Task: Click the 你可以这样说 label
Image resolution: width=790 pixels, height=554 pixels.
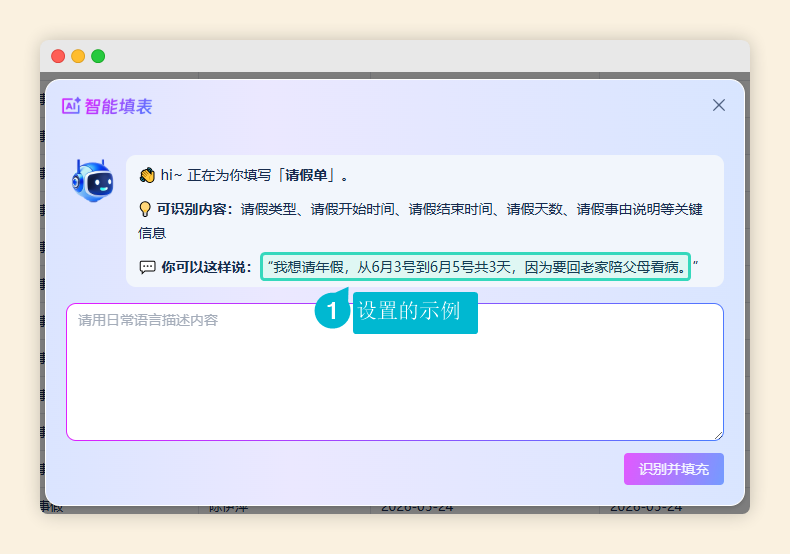Action: [x=206, y=267]
